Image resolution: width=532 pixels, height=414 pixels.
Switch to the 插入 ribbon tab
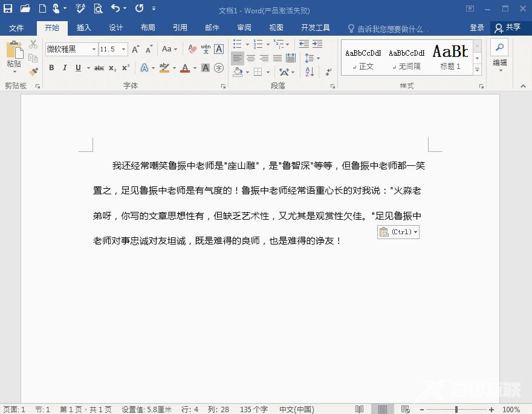pyautogui.click(x=83, y=28)
